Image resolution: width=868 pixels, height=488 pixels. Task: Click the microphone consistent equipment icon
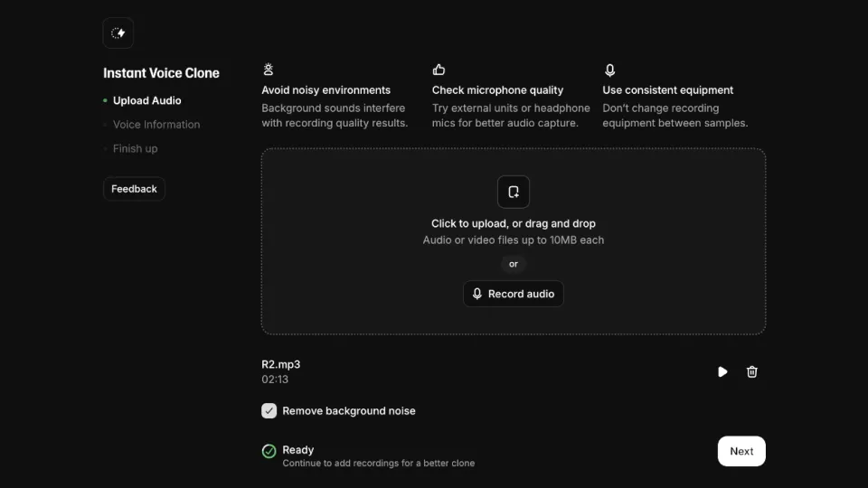(609, 70)
